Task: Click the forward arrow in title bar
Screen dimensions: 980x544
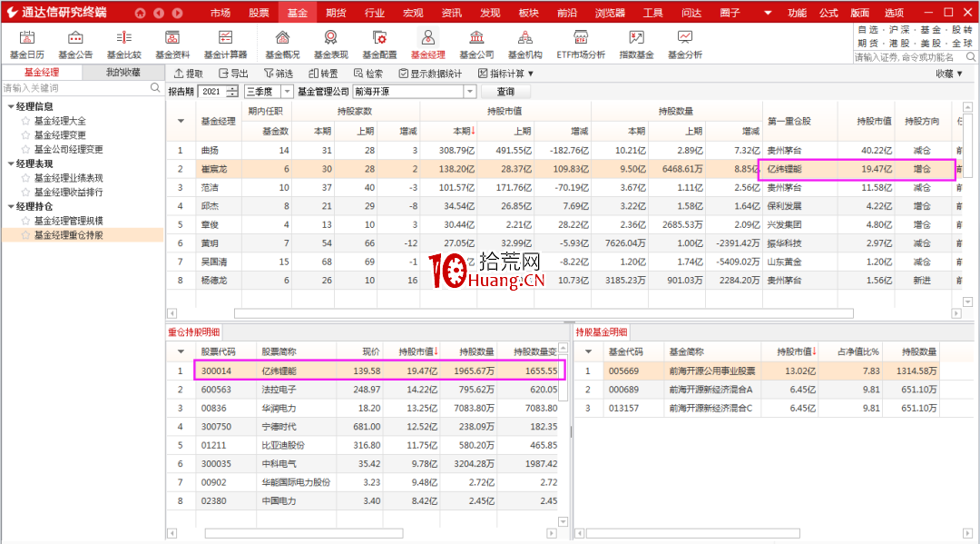Action: pyautogui.click(x=178, y=13)
